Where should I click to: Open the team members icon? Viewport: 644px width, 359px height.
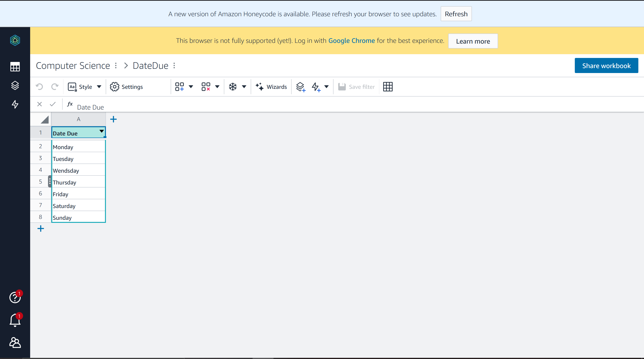(x=15, y=343)
